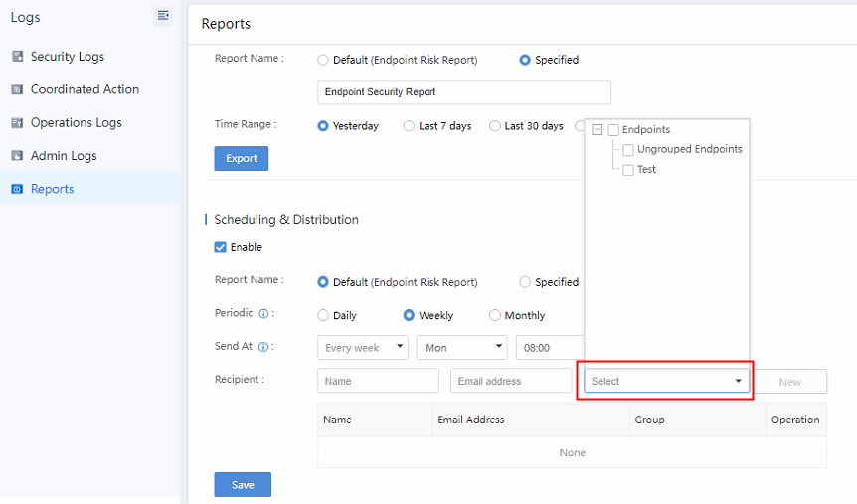Open the Every week dropdown
This screenshot has width=857, height=504.
(x=363, y=348)
